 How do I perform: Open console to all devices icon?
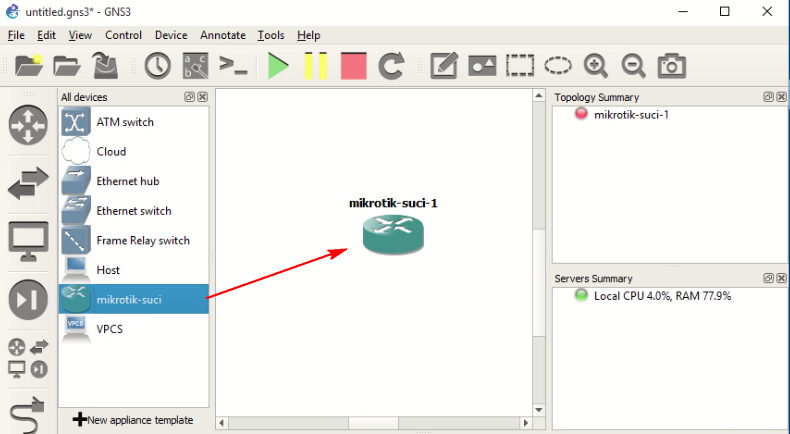point(233,66)
